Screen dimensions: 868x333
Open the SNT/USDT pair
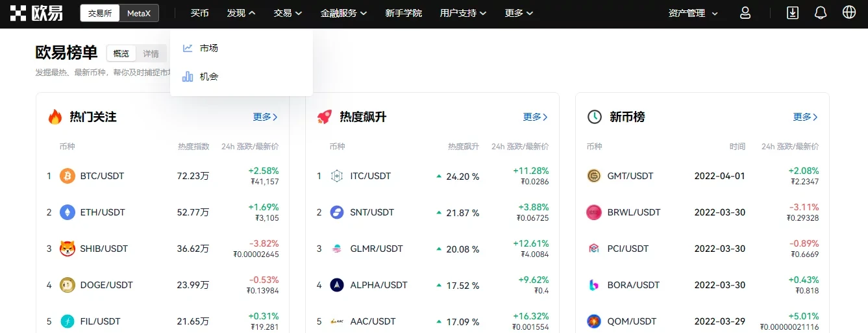372,212
